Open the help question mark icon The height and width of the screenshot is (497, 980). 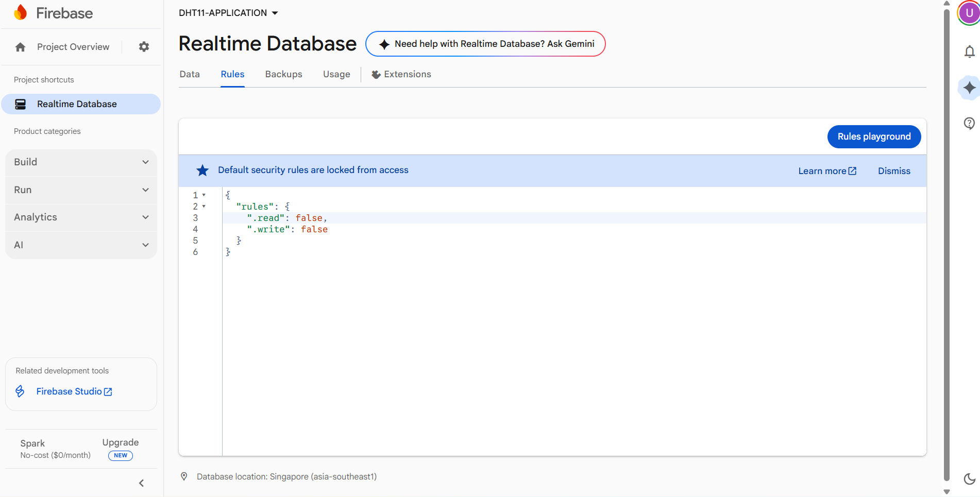click(x=969, y=123)
